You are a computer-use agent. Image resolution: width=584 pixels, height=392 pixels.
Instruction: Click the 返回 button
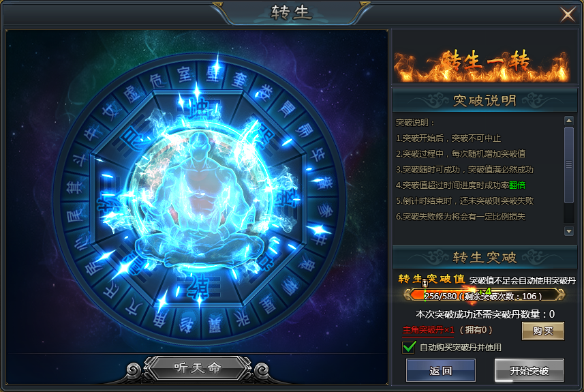441,370
